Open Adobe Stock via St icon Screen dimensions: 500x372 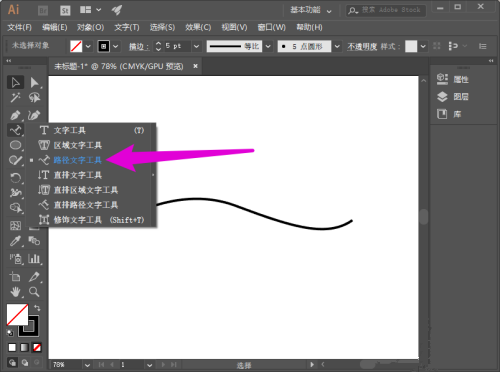(65, 10)
